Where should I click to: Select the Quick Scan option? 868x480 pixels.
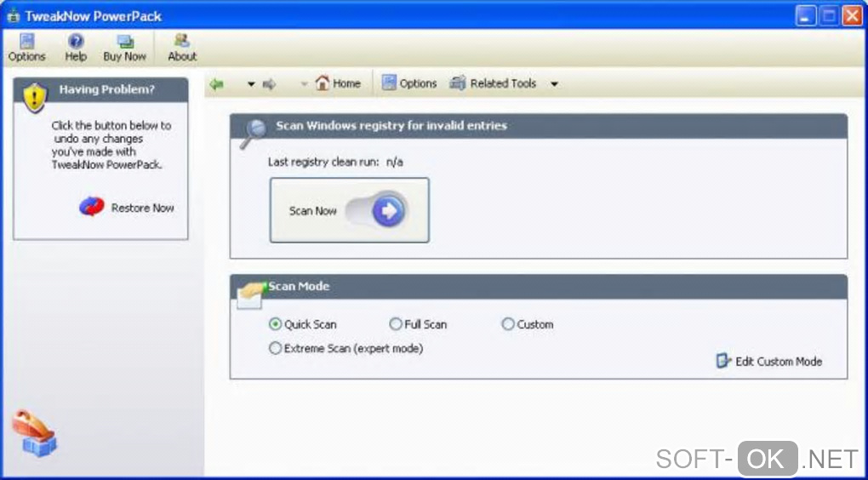[303, 324]
